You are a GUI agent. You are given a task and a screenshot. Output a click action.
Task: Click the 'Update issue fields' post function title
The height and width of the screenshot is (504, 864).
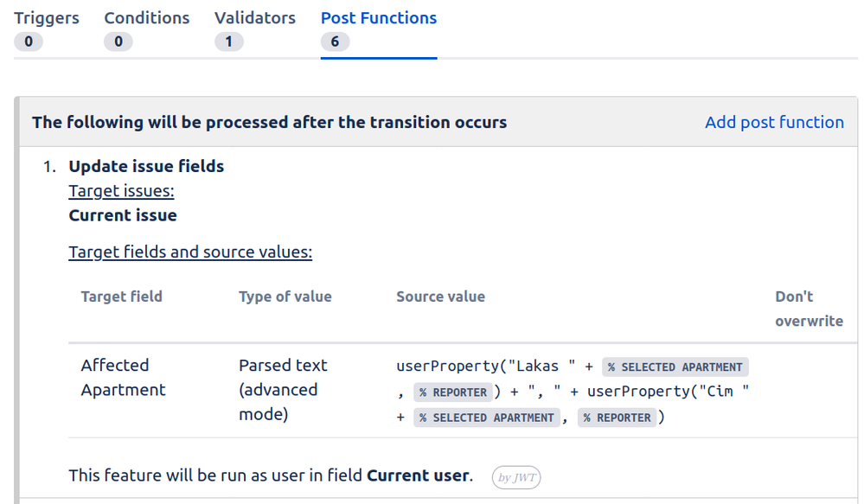[x=146, y=167]
